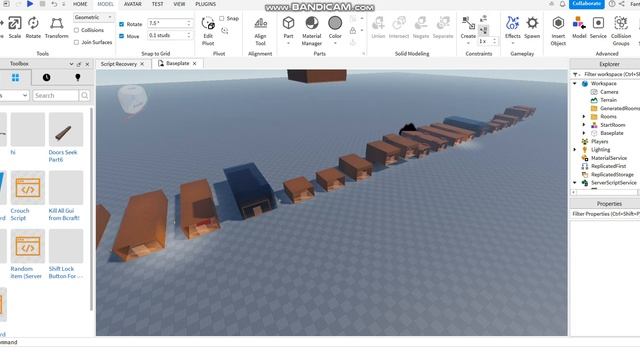Select the Rotate tool
640x360 pixels.
33,27
